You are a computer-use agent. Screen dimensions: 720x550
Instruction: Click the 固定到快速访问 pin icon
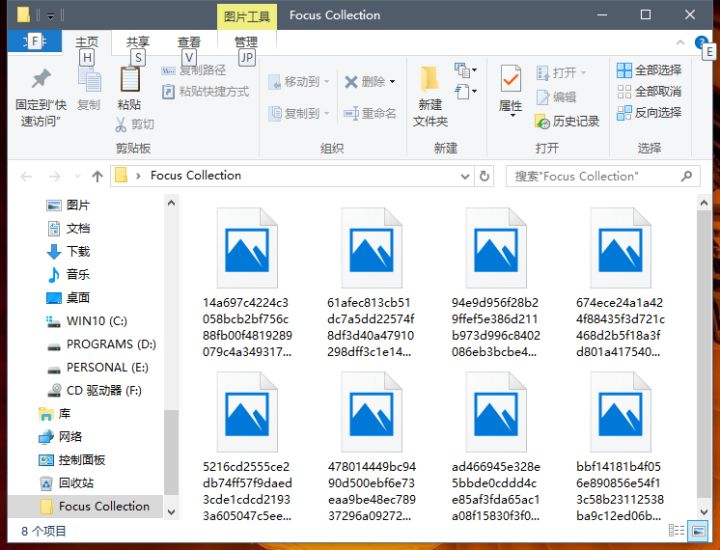[x=40, y=80]
